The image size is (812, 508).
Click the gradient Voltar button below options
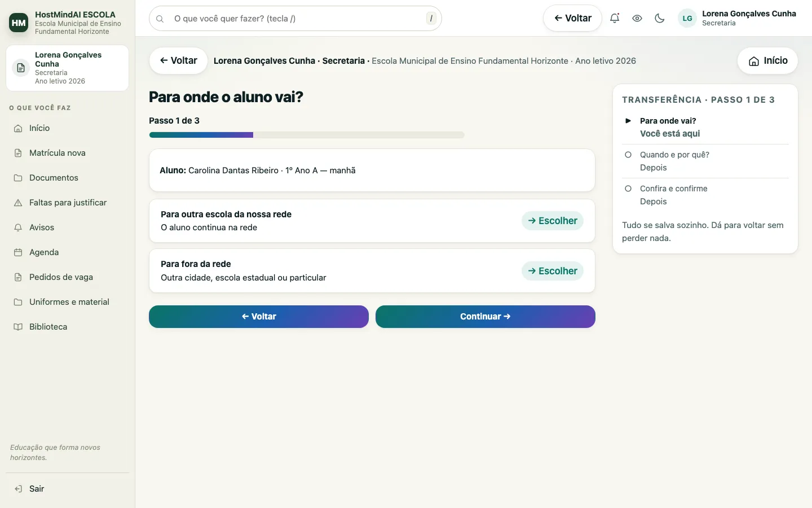[x=259, y=317]
